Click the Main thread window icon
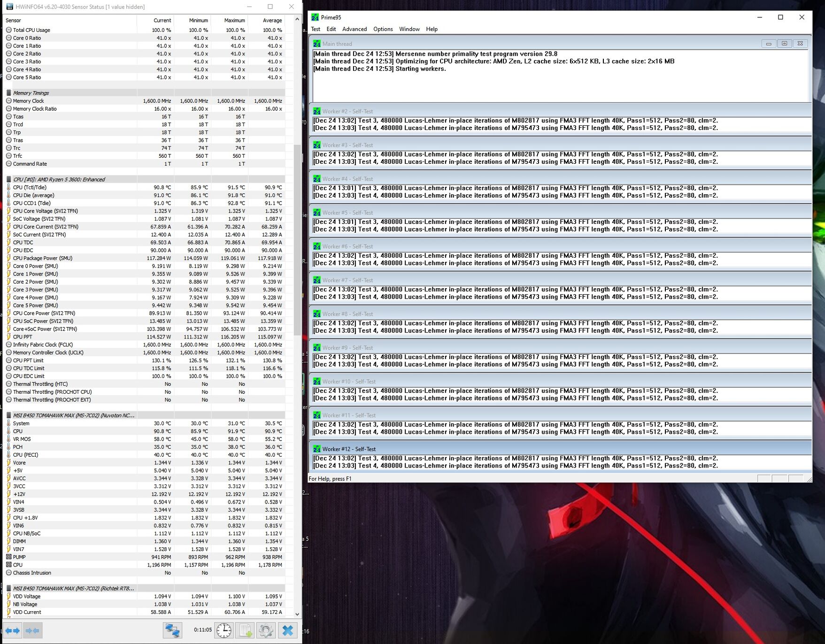The image size is (825, 644). pyautogui.click(x=317, y=44)
